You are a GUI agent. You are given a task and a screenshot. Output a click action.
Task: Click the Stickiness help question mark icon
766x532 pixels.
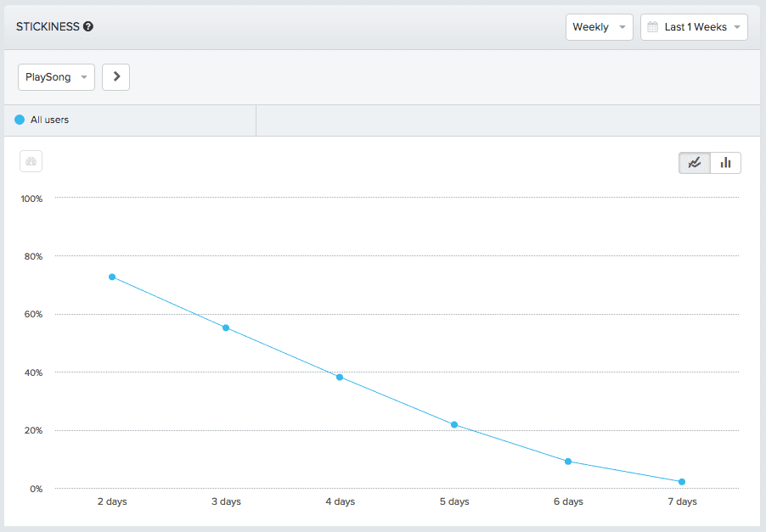[x=87, y=26]
